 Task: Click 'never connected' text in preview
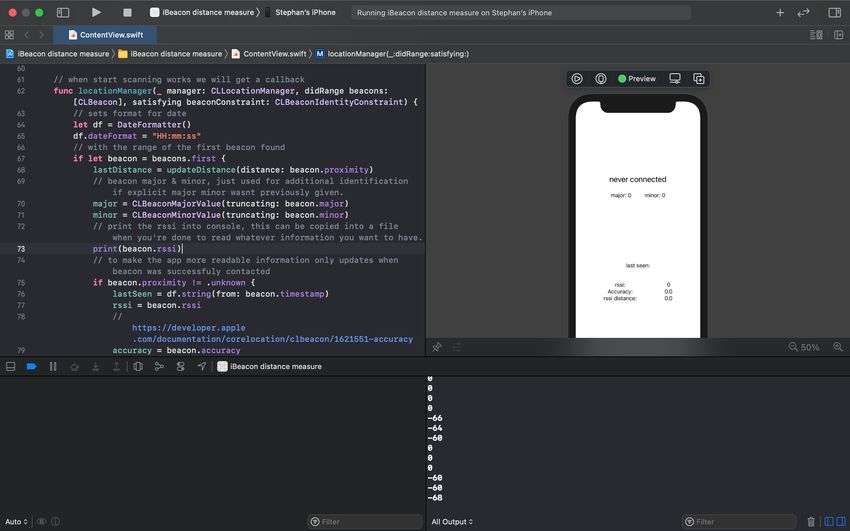click(638, 179)
